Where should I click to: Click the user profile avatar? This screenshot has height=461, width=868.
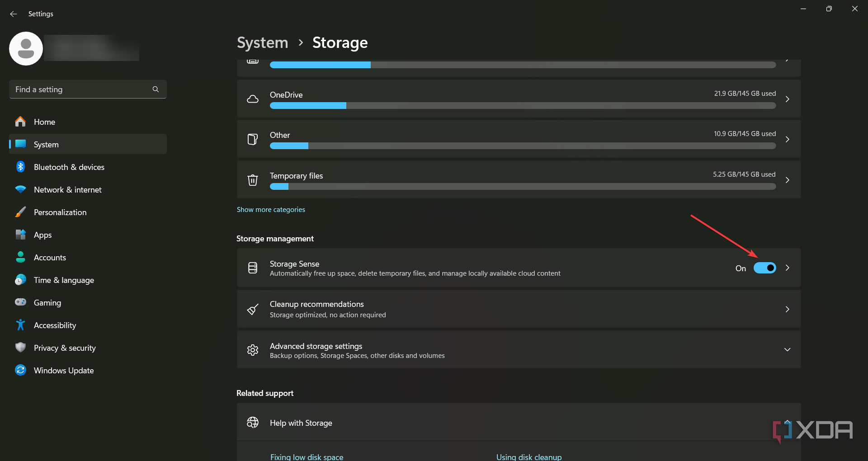26,48
